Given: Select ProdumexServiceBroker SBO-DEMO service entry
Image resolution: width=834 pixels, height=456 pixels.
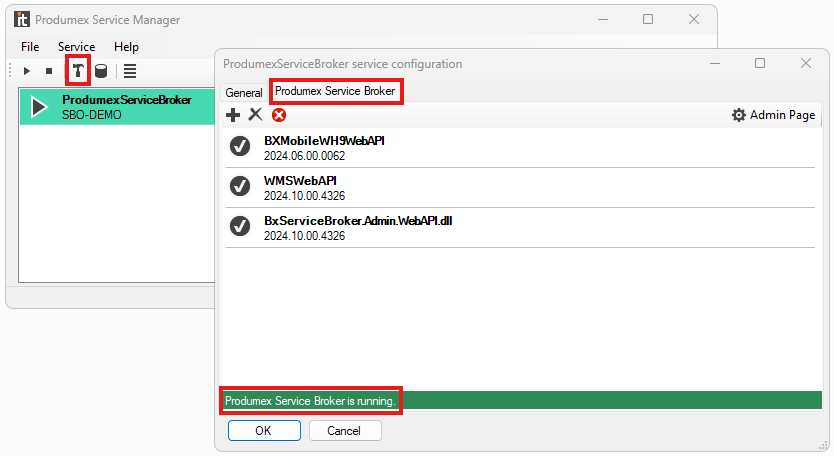Looking at the screenshot, I should [x=118, y=107].
